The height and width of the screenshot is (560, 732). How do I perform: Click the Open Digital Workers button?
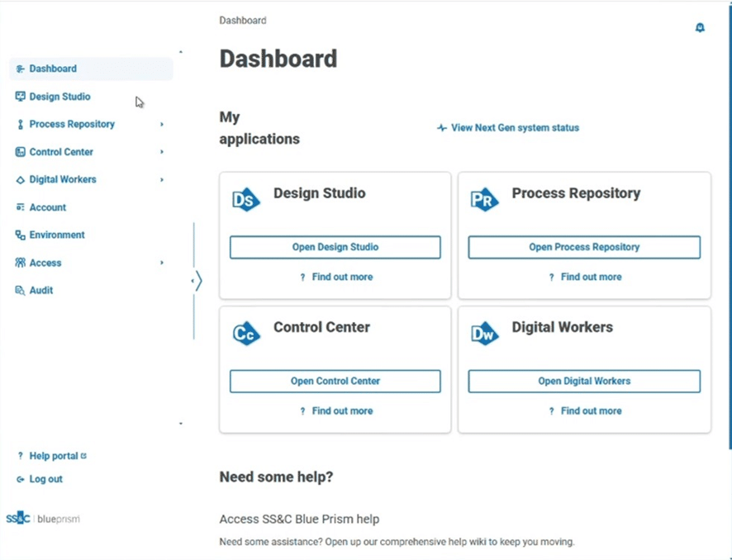584,382
